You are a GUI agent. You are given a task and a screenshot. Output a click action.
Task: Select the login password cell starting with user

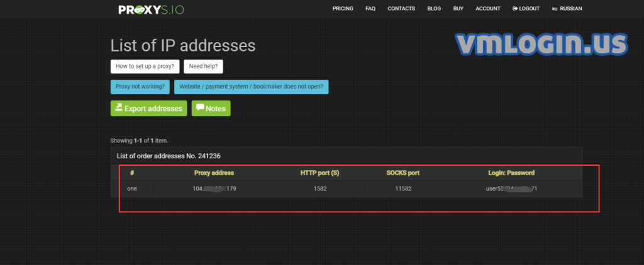(511, 188)
